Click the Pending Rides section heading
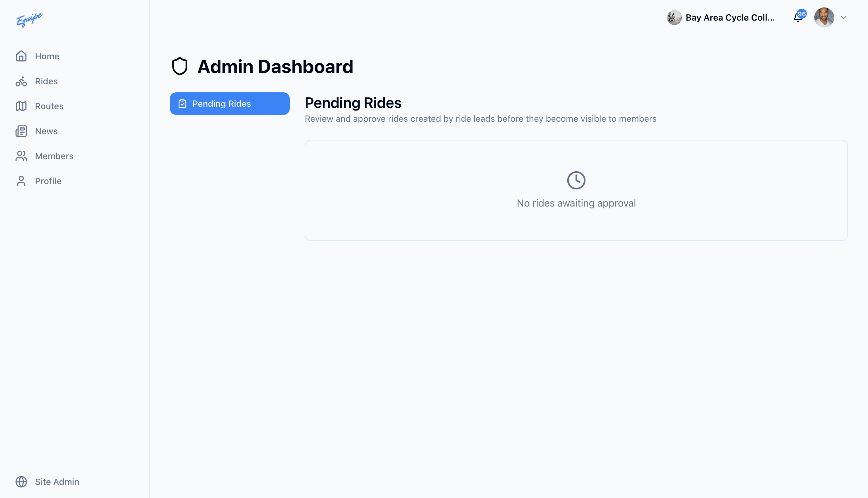This screenshot has width=868, height=498. tap(353, 103)
